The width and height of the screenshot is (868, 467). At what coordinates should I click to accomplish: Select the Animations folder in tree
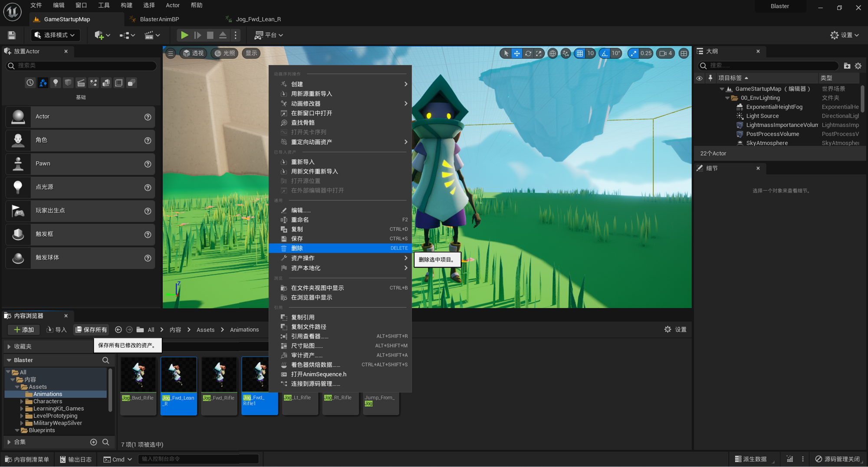(48, 394)
